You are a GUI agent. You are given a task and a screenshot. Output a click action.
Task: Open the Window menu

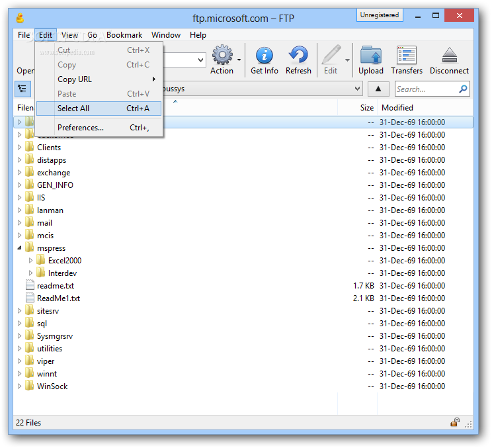pyautogui.click(x=166, y=35)
